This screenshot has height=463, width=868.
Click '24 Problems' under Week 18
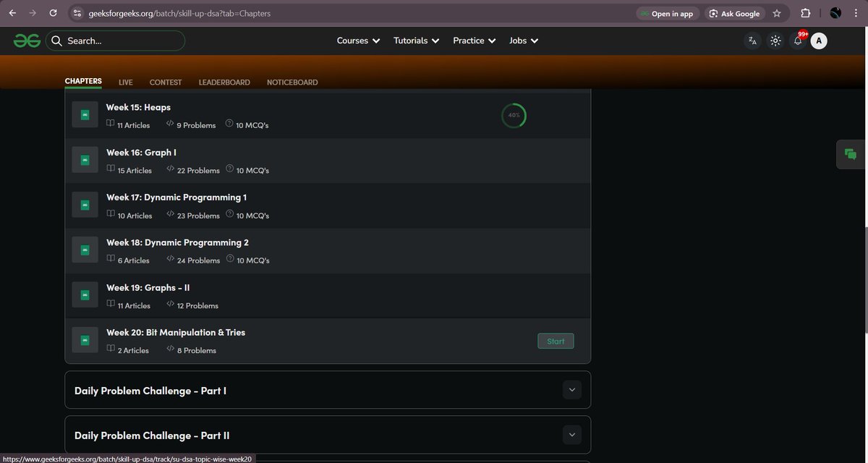pyautogui.click(x=198, y=260)
